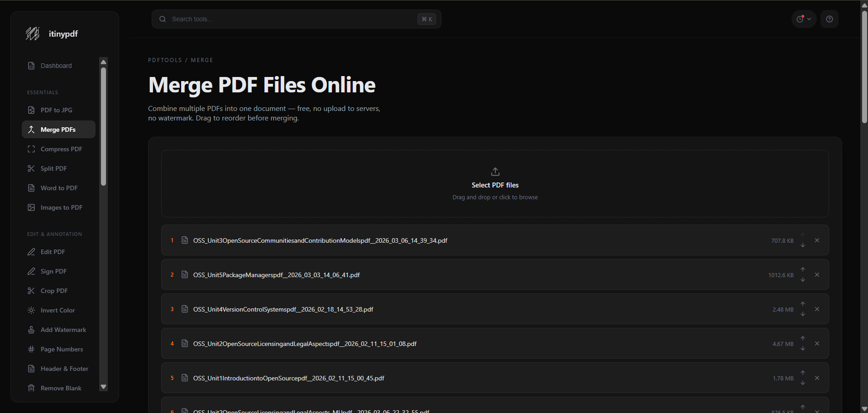Click the sidebar scrollbar down arrow
The height and width of the screenshot is (413, 868).
click(103, 387)
